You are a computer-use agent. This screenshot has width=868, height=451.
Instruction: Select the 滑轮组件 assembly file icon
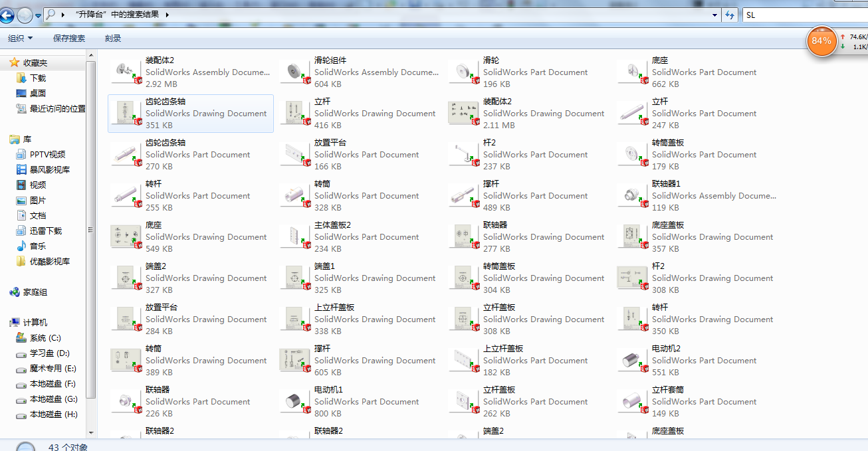(295, 72)
